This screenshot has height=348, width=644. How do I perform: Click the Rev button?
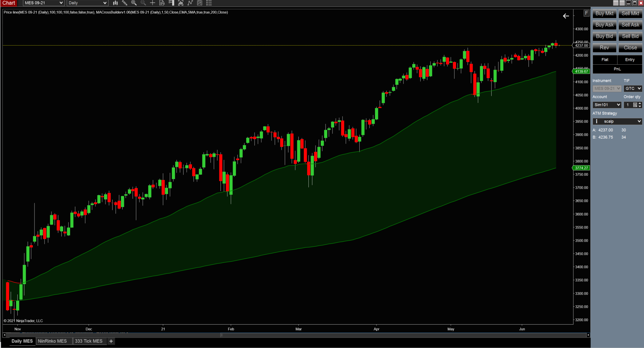click(x=604, y=48)
